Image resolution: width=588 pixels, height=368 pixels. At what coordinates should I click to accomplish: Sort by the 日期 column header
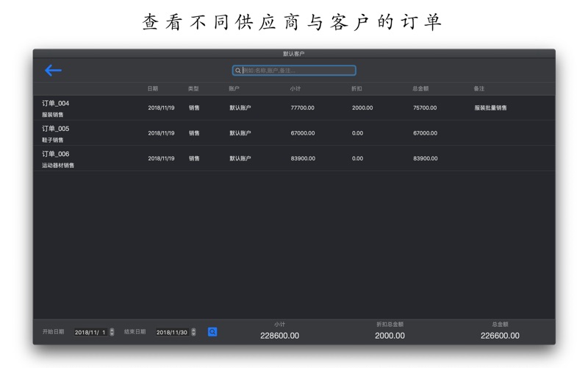click(x=153, y=89)
